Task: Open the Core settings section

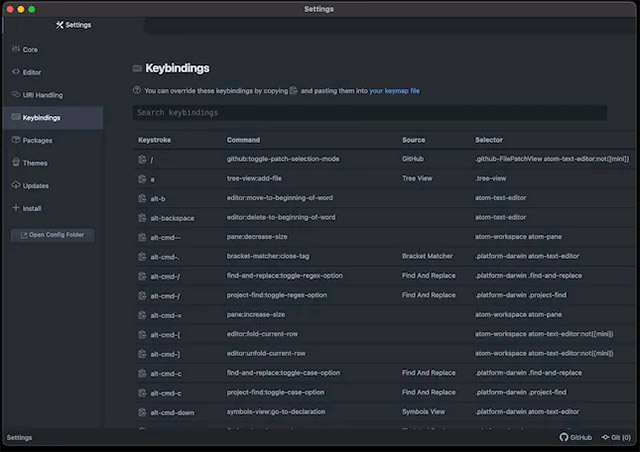Action: point(30,49)
